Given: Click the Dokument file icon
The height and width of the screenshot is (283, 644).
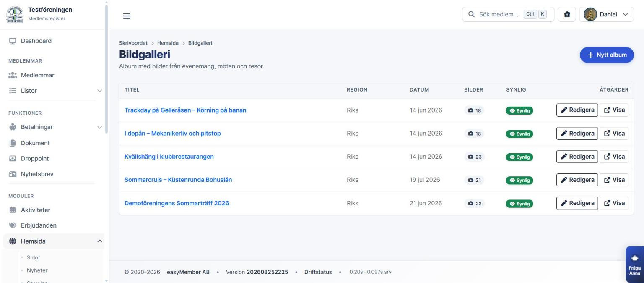Looking at the screenshot, I should point(13,143).
